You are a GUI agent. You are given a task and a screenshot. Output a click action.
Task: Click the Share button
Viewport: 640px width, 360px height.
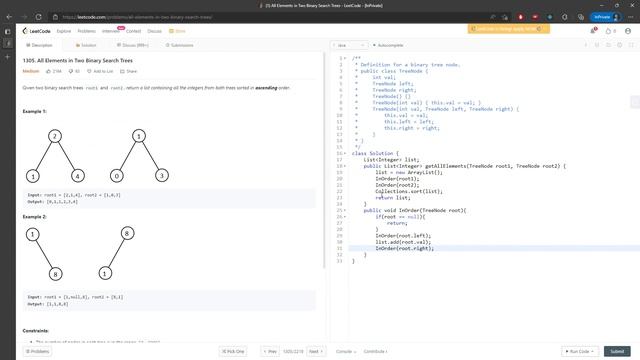[129, 71]
